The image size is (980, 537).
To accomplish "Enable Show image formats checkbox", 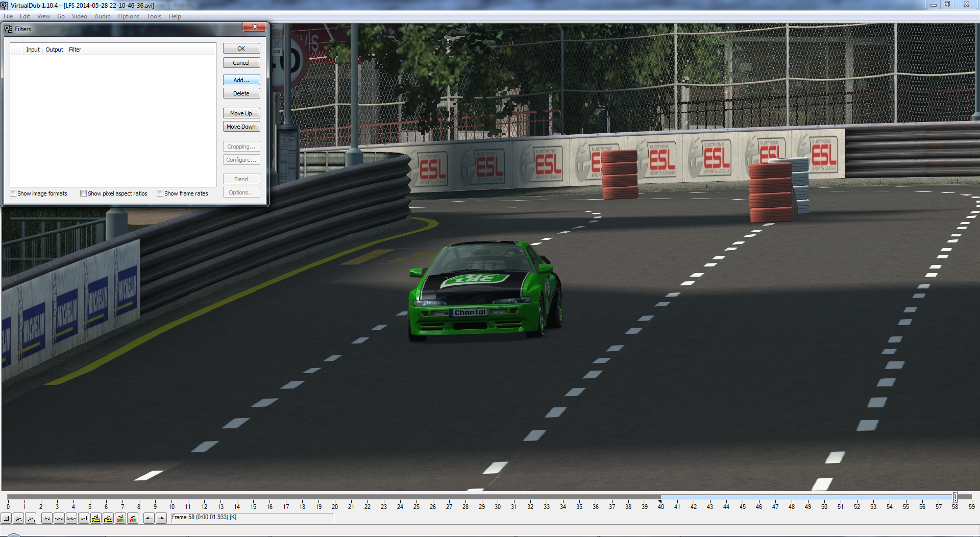I will pos(13,193).
